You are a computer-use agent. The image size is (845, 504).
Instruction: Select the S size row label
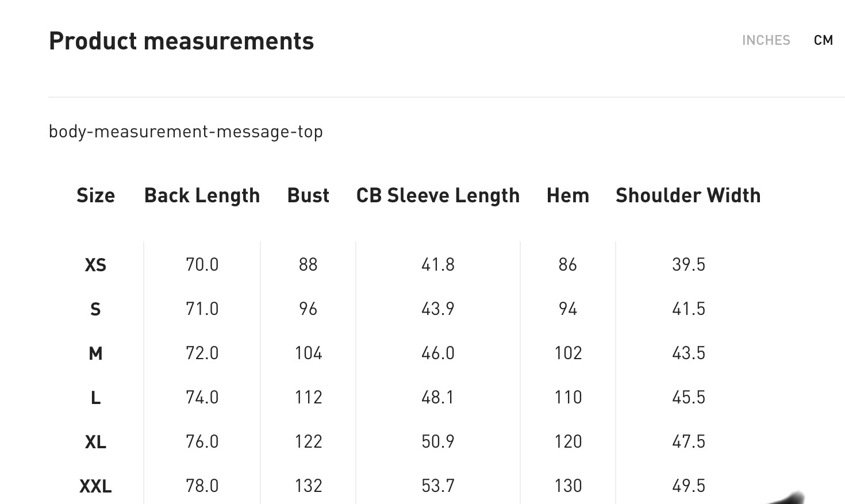pyautogui.click(x=95, y=309)
